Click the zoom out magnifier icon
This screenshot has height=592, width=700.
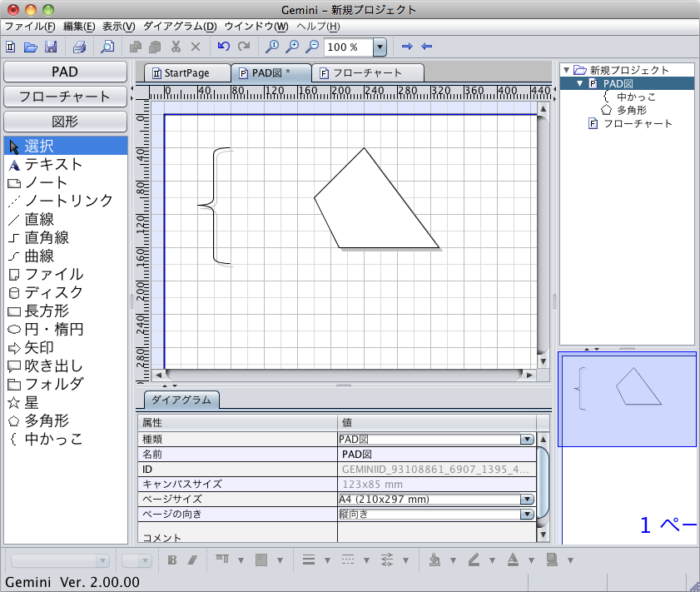point(312,47)
